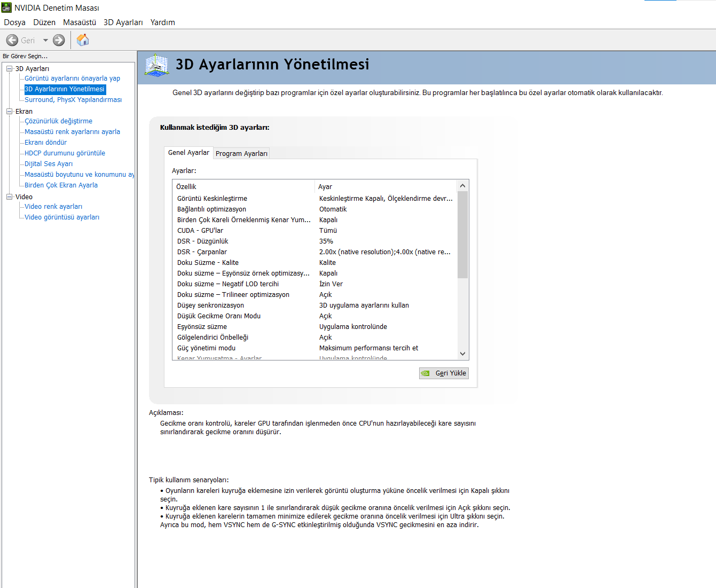716x588 pixels.
Task: Click the İzin Ver value
Action: tap(331, 284)
